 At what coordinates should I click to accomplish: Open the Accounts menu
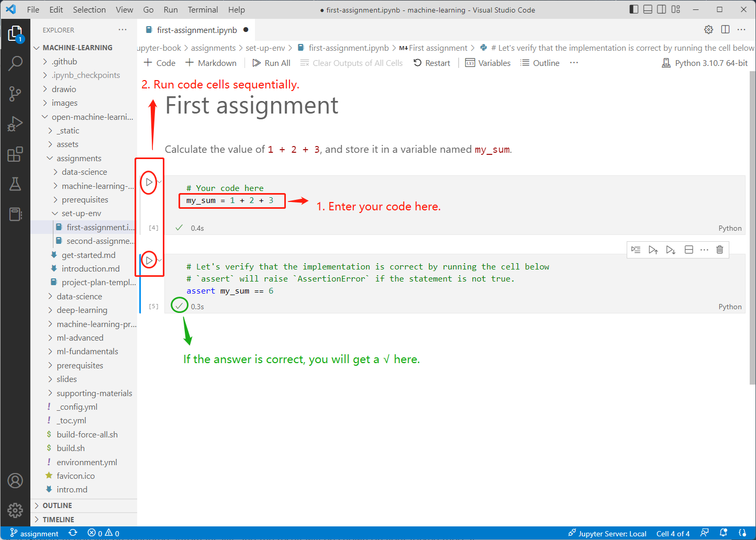point(15,480)
